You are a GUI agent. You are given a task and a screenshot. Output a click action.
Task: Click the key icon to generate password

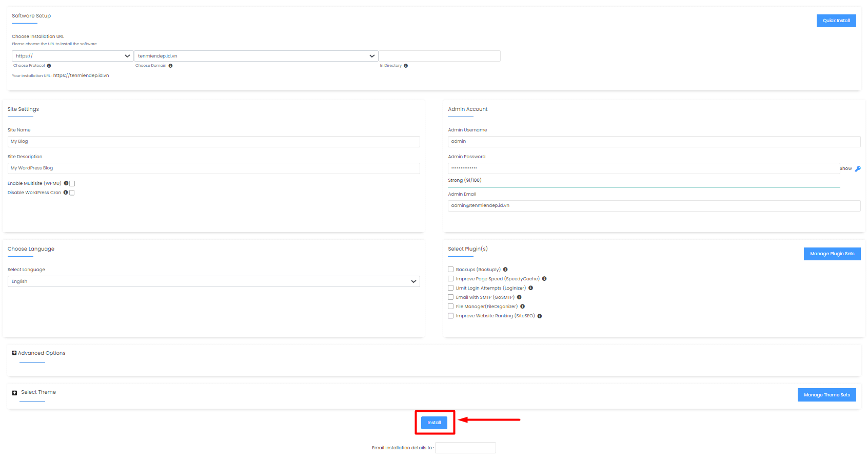pyautogui.click(x=858, y=169)
